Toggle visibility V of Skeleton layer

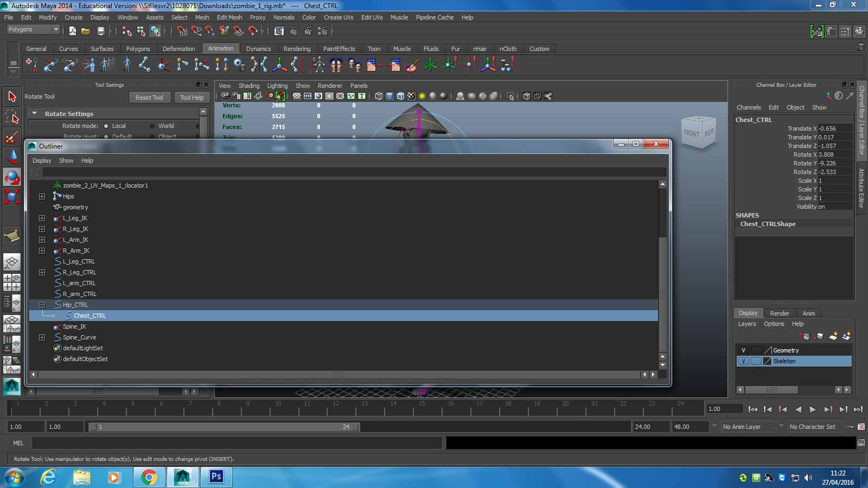click(x=743, y=361)
